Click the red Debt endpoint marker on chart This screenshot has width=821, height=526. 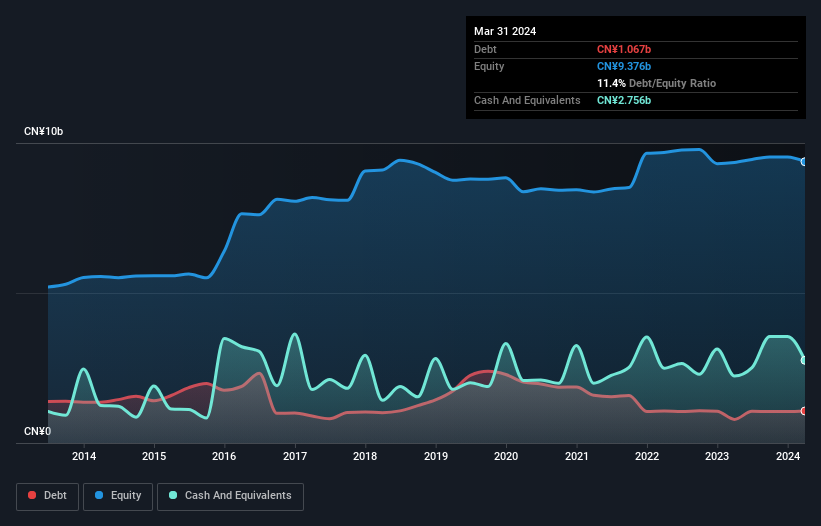804,411
